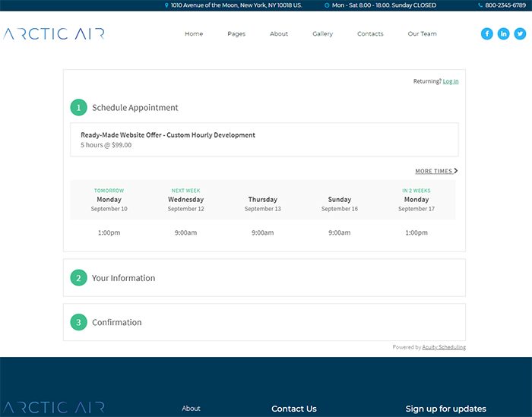Click the MORE TIMES link

434,171
